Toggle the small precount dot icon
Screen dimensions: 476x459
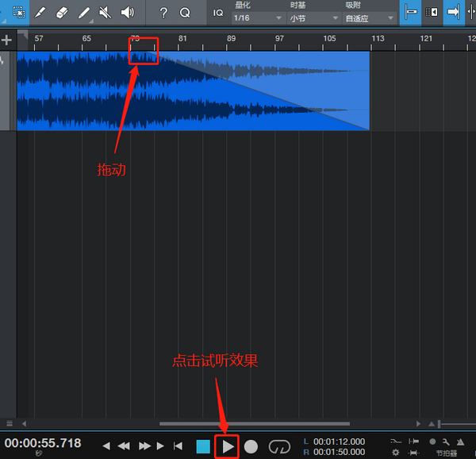[432, 442]
